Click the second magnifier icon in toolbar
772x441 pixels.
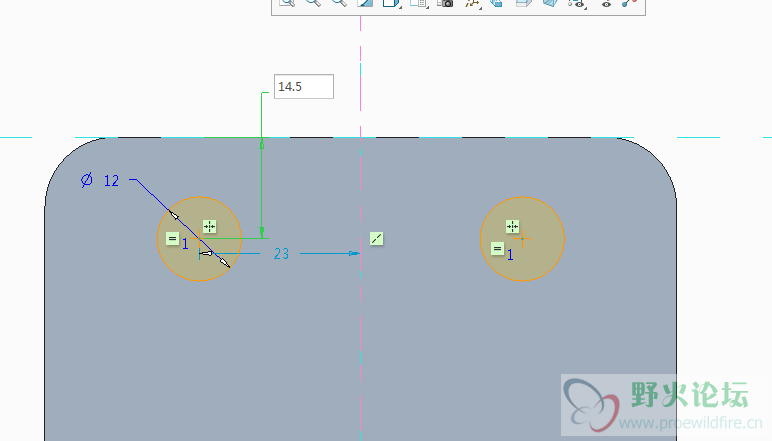(313, 3)
